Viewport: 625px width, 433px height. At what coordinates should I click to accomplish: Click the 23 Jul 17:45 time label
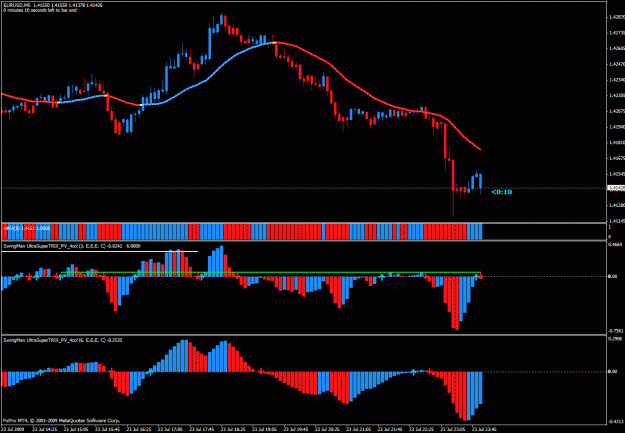tap(200, 429)
